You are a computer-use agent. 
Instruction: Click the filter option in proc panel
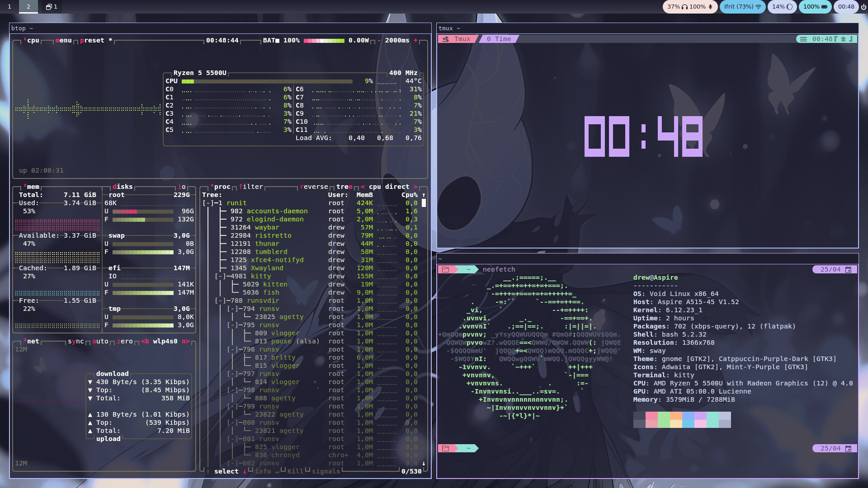(x=251, y=187)
